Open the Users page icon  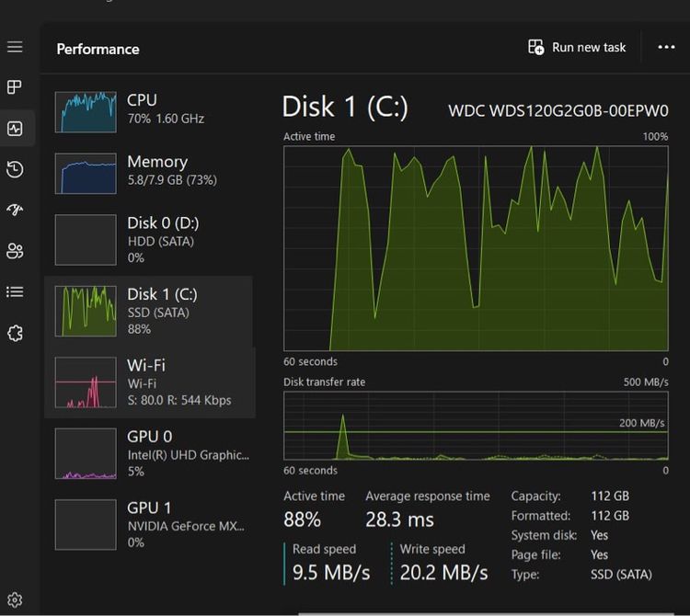15,251
